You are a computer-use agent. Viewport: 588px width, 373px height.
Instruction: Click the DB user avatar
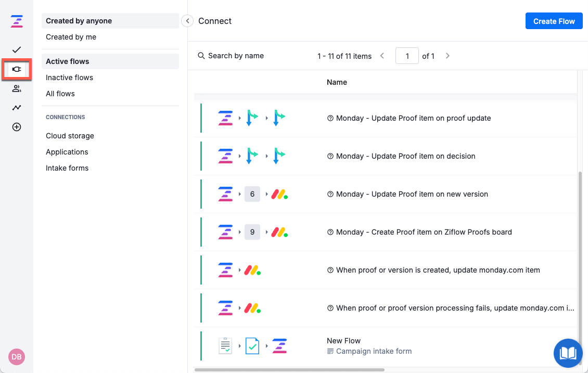17,356
